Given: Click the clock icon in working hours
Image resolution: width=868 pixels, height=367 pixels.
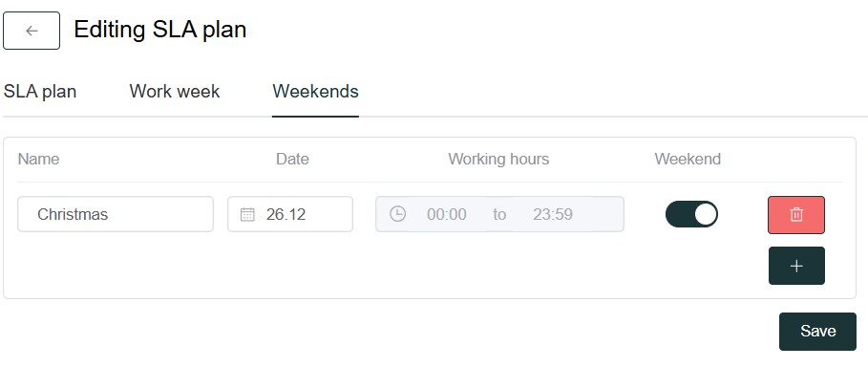Looking at the screenshot, I should tap(397, 213).
